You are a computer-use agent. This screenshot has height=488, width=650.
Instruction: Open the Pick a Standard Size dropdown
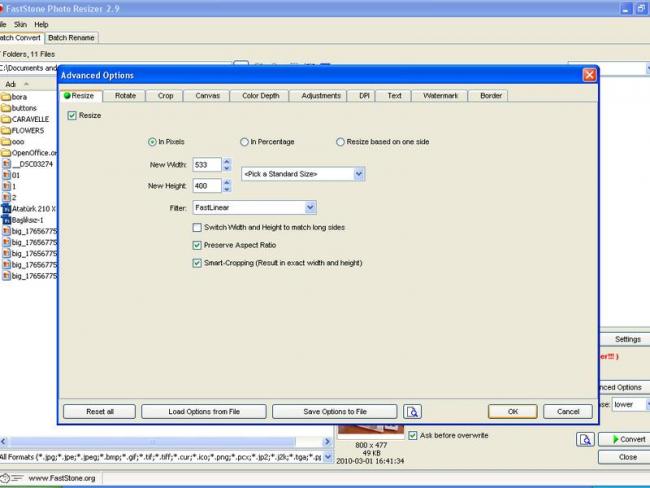tap(359, 174)
